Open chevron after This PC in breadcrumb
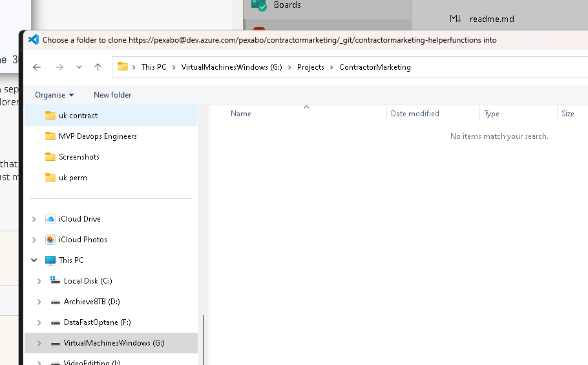This screenshot has height=365, width=588. pos(174,67)
